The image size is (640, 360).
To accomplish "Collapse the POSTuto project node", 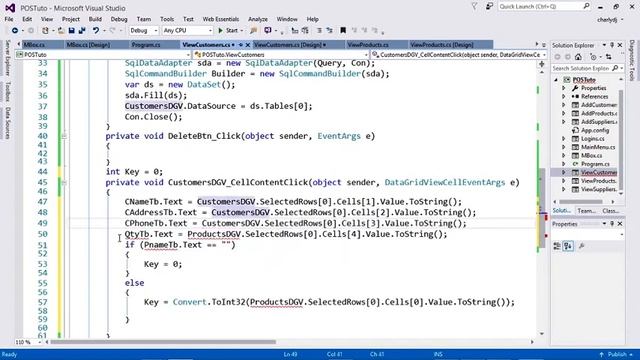I will 556,80.
